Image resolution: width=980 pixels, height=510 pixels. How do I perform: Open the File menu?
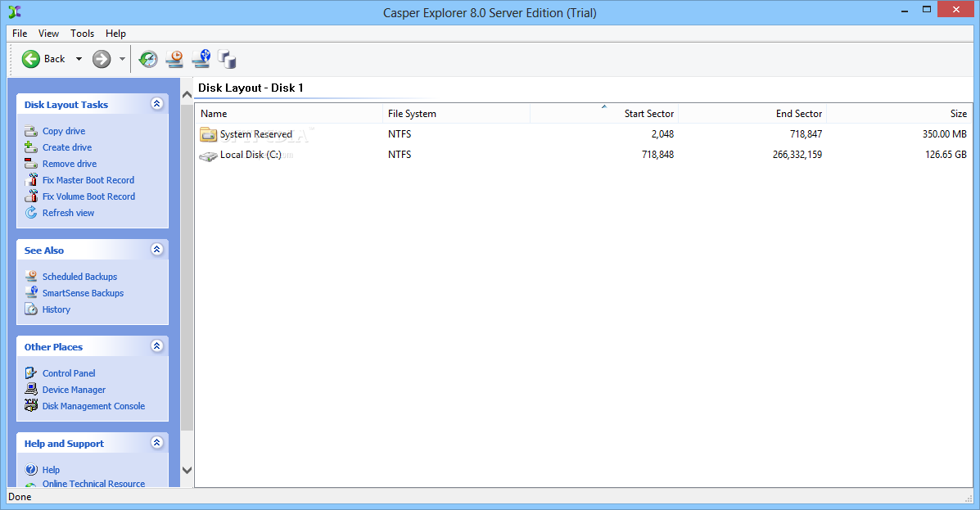[x=20, y=33]
